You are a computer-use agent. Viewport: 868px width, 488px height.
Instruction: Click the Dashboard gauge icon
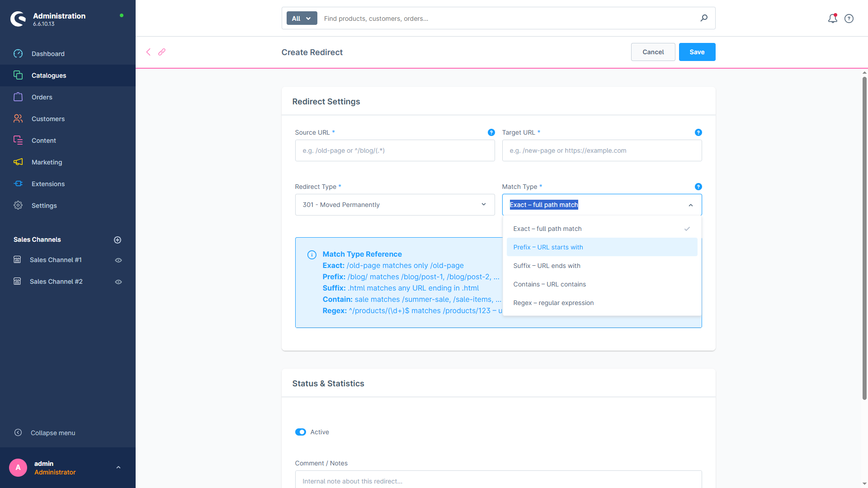pyautogui.click(x=18, y=54)
